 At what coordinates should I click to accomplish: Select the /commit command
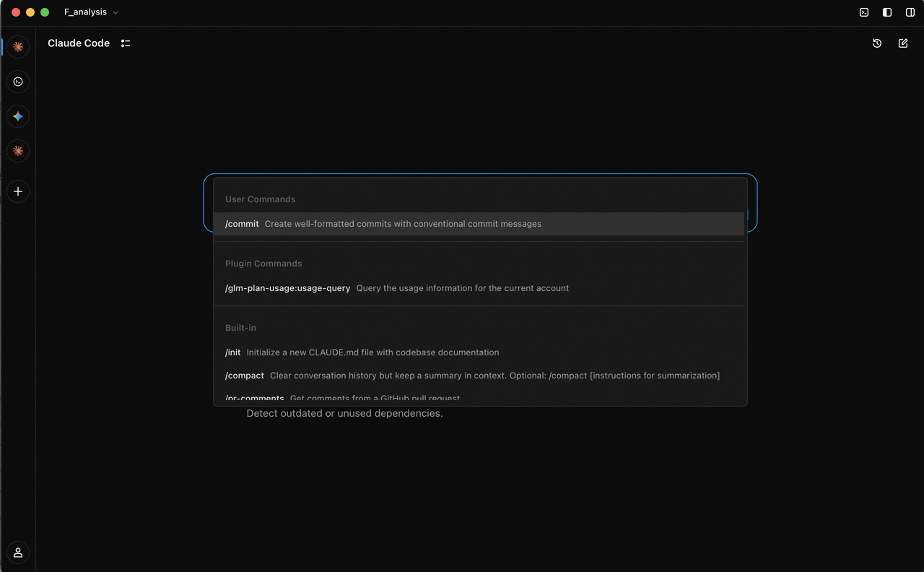pos(479,224)
